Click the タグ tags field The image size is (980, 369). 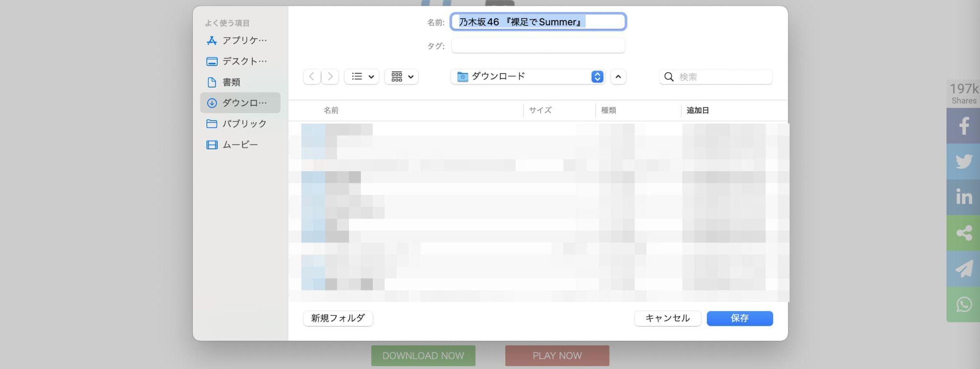point(538,46)
